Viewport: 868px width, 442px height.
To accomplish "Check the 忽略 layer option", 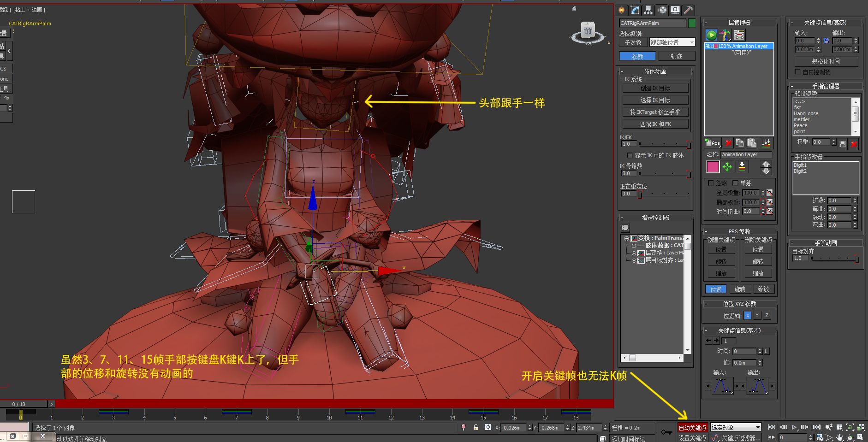I will (x=711, y=183).
